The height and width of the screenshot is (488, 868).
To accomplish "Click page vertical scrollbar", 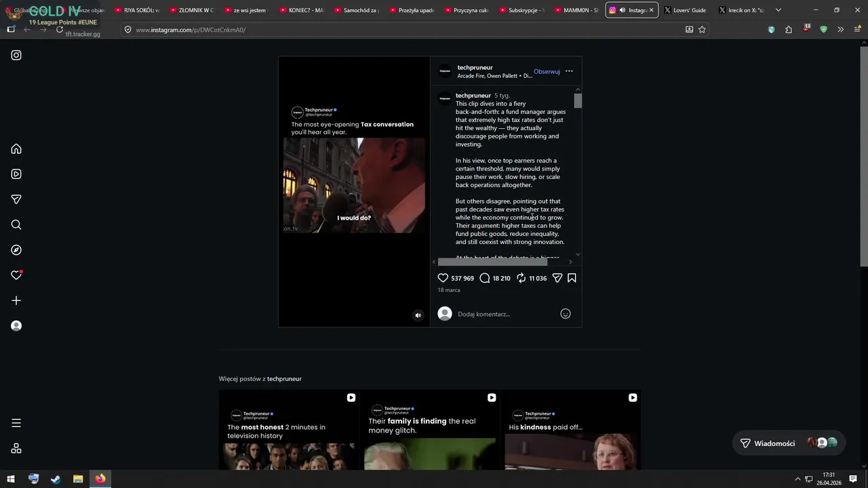I will coord(863,156).
